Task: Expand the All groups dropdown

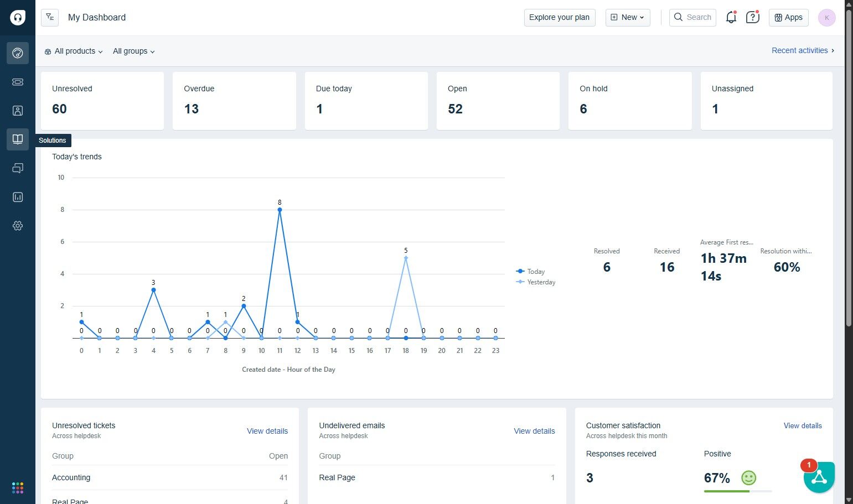Action: click(x=133, y=51)
